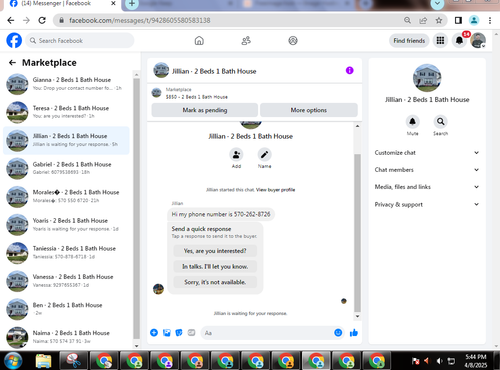Viewport: 500px width, 370px height.
Task: Send quick reply 'Yes, are you interested?'
Action: [215, 251]
